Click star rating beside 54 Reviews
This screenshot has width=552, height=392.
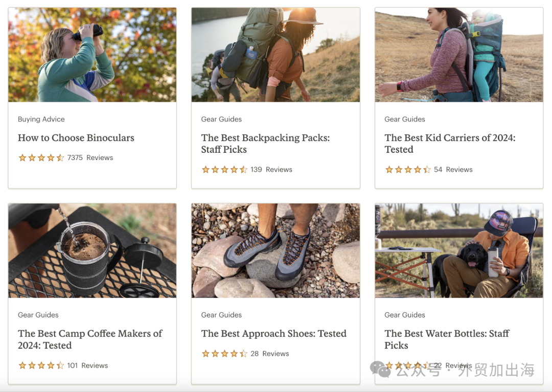[x=408, y=170]
